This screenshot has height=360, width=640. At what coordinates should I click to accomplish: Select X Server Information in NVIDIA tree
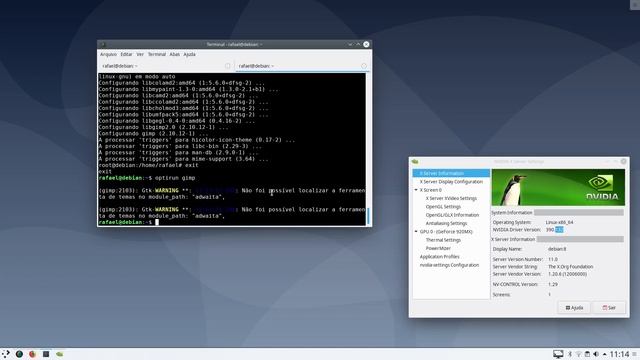pyautogui.click(x=451, y=173)
